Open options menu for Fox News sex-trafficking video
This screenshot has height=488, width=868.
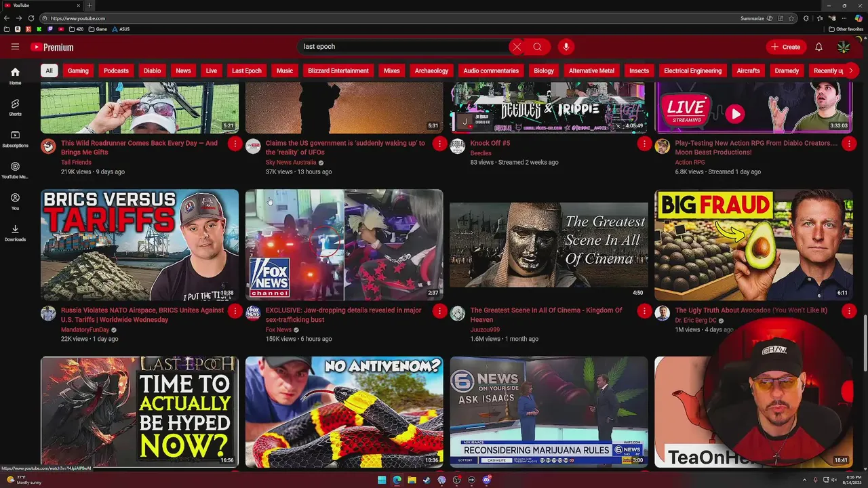(439, 311)
